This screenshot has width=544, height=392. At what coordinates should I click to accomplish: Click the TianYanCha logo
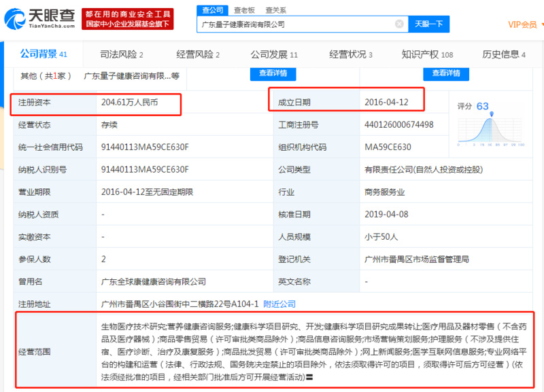pyautogui.click(x=39, y=19)
